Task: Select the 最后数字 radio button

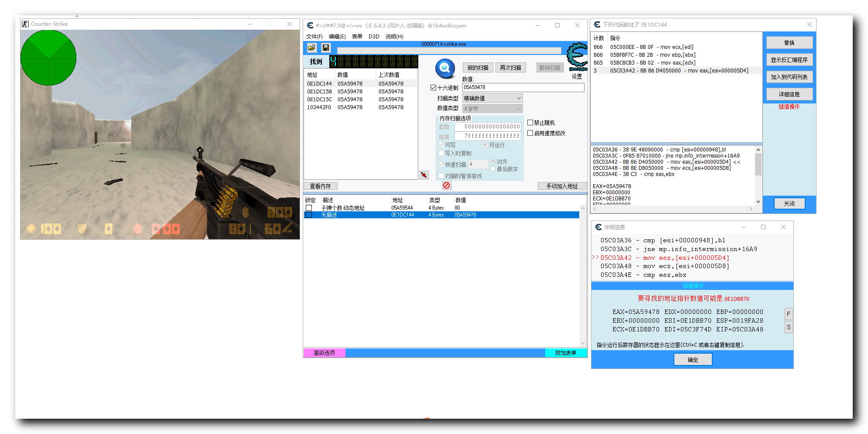Action: coord(493,169)
